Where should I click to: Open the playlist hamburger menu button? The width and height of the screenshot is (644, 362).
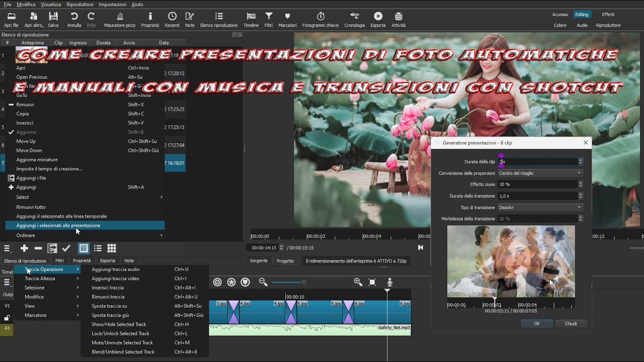coord(7,248)
